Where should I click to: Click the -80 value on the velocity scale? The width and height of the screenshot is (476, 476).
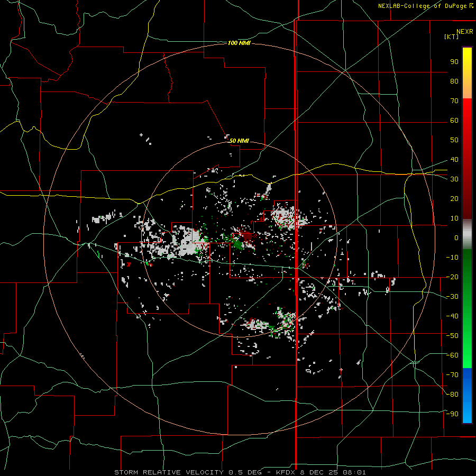(x=452, y=395)
